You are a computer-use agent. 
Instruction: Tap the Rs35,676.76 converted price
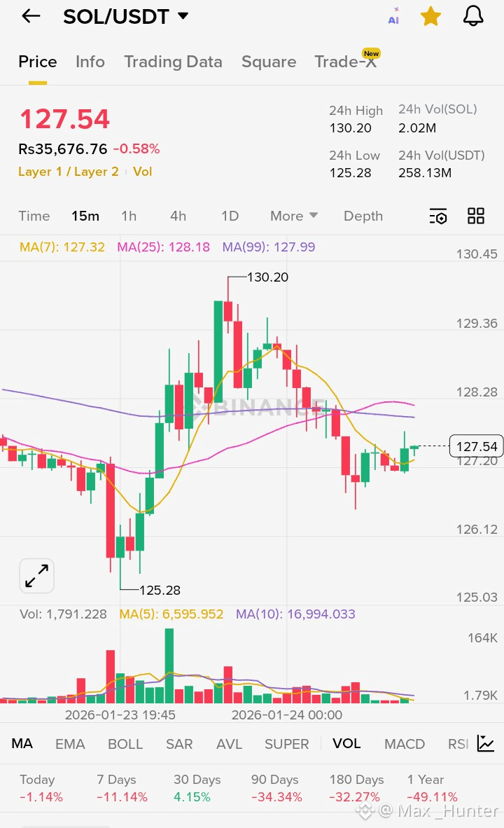click(63, 149)
